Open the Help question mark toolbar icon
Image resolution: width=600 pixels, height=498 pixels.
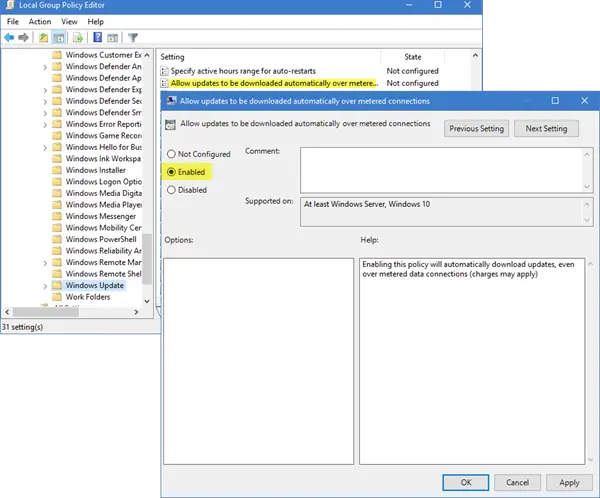(98, 37)
